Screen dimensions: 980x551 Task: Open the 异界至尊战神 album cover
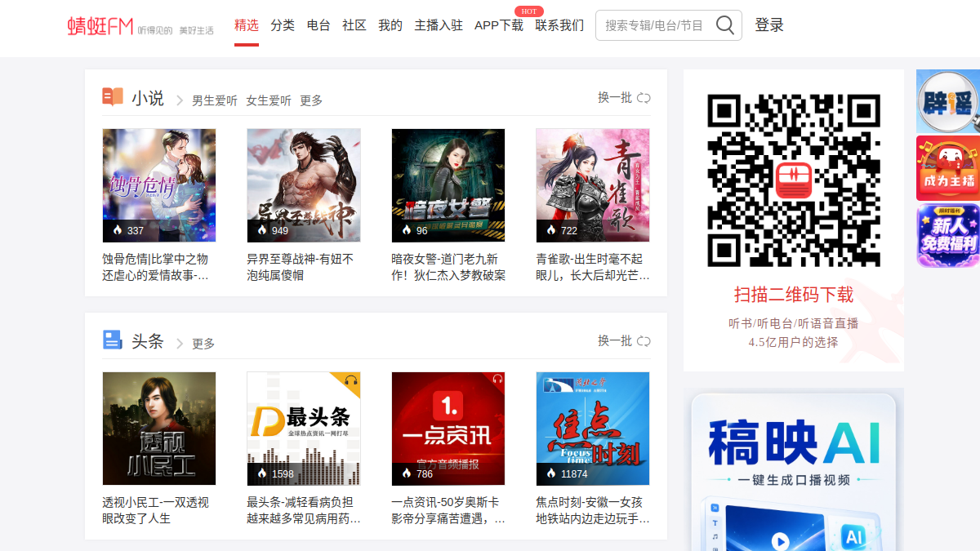pyautogui.click(x=304, y=185)
